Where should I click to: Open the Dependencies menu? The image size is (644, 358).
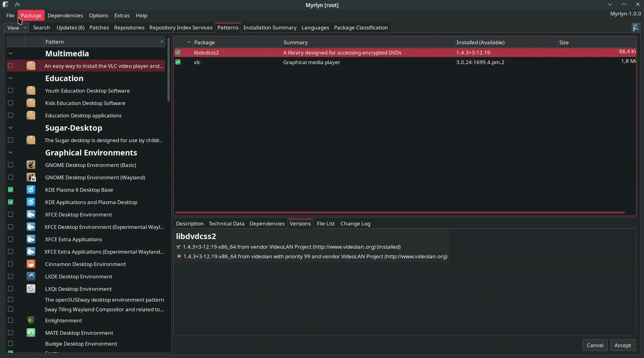pos(65,15)
